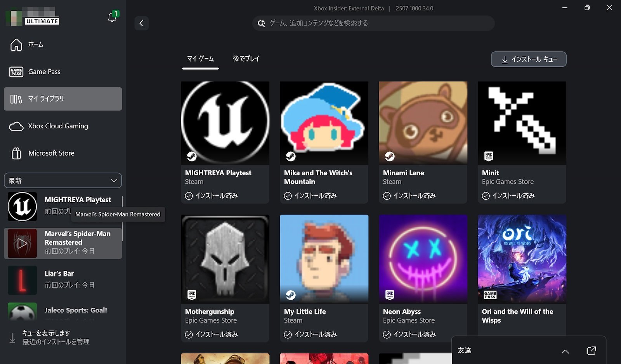Click キューを表示します link
The height and width of the screenshot is (364, 621).
coord(46,333)
